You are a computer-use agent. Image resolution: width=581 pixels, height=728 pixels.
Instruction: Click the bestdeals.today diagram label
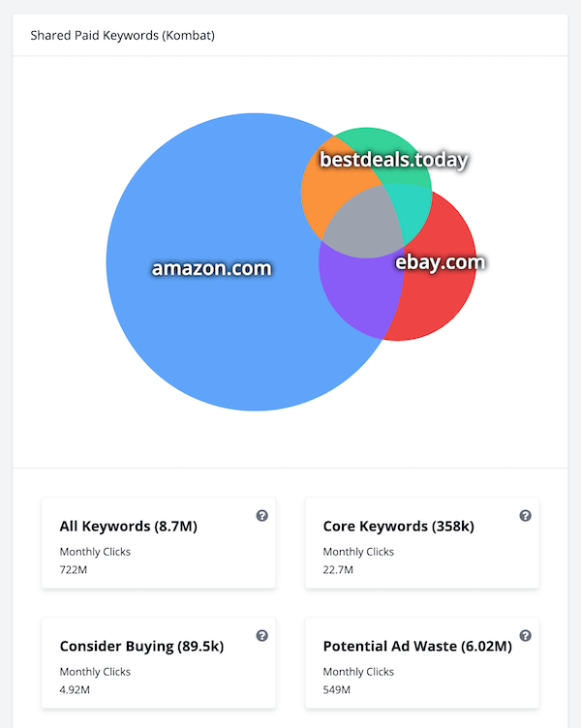click(393, 160)
